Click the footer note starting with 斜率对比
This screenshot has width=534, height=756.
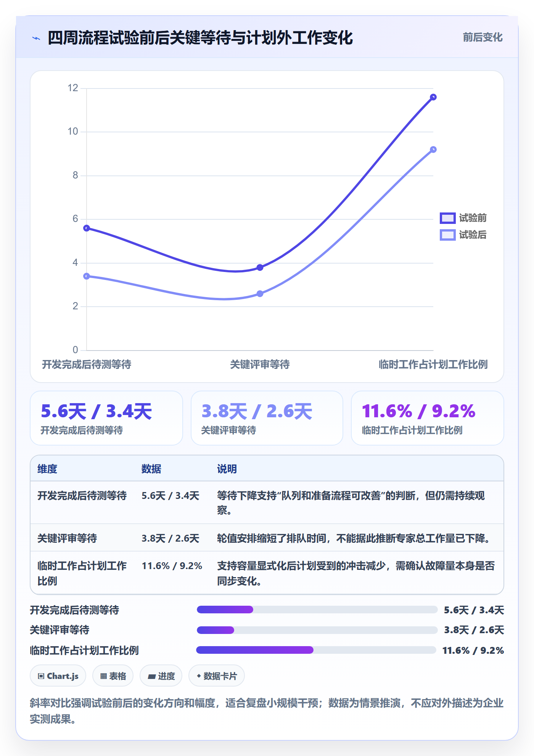(267, 711)
